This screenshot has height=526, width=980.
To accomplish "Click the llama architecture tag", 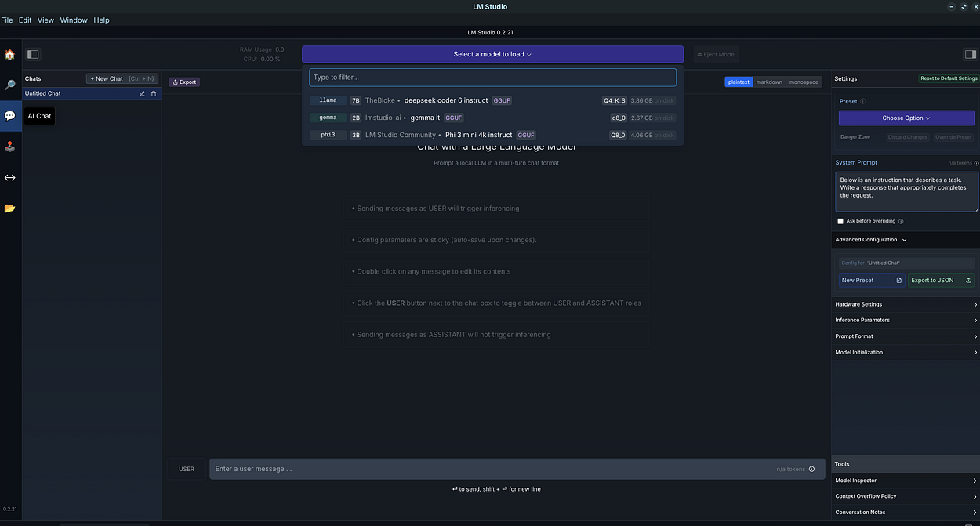I will point(328,100).
